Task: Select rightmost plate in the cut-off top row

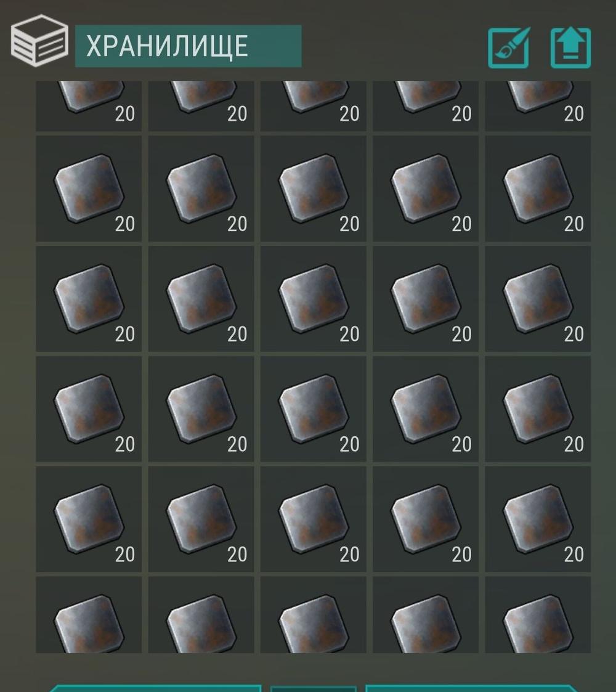Action: coord(538,106)
